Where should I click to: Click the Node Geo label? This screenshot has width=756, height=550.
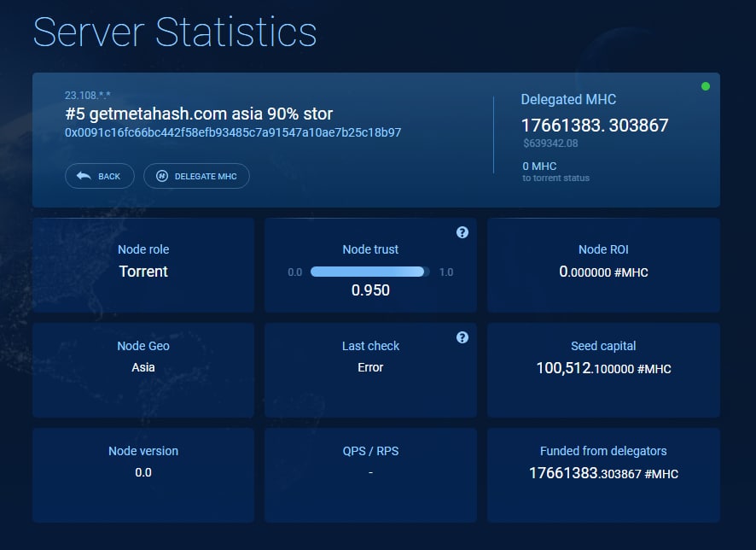tap(143, 346)
